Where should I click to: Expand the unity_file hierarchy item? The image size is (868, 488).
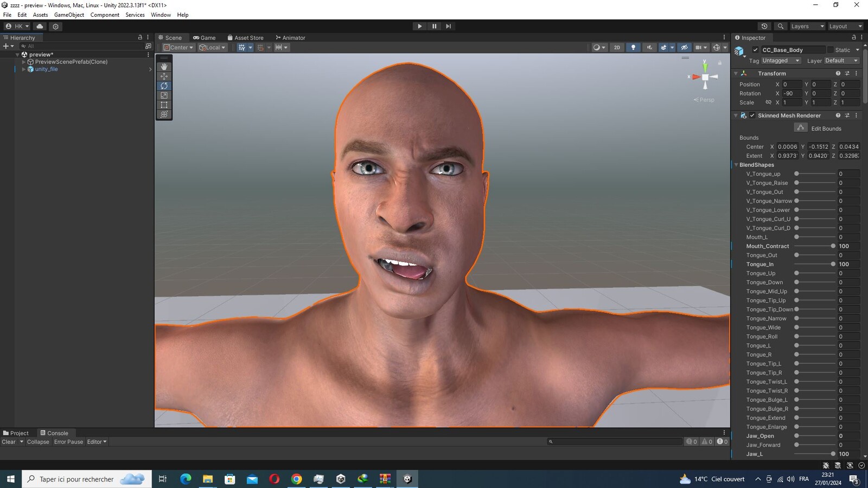click(24, 69)
